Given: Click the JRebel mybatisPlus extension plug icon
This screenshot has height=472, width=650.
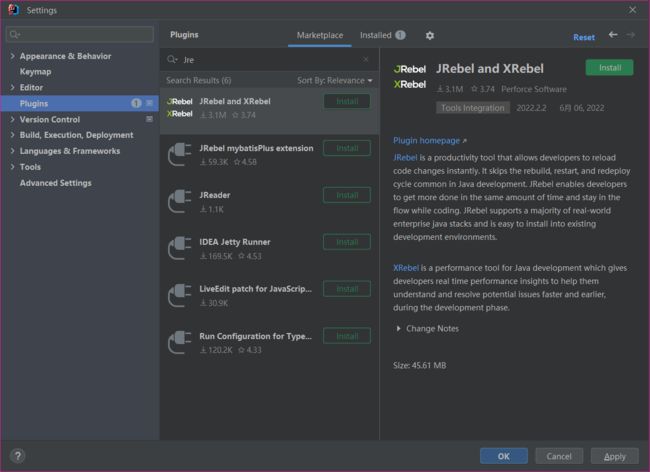Looking at the screenshot, I should [179, 154].
